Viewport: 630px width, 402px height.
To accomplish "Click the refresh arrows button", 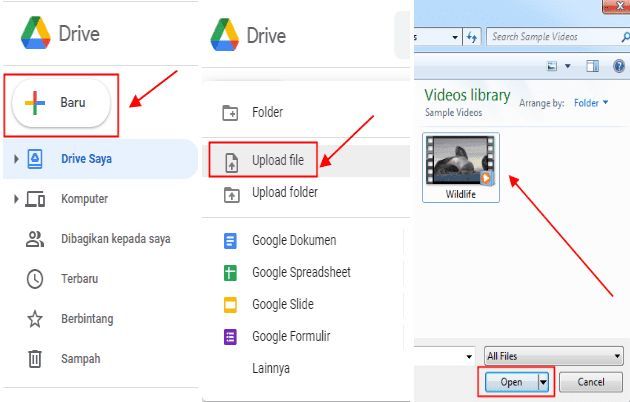I will click(472, 37).
